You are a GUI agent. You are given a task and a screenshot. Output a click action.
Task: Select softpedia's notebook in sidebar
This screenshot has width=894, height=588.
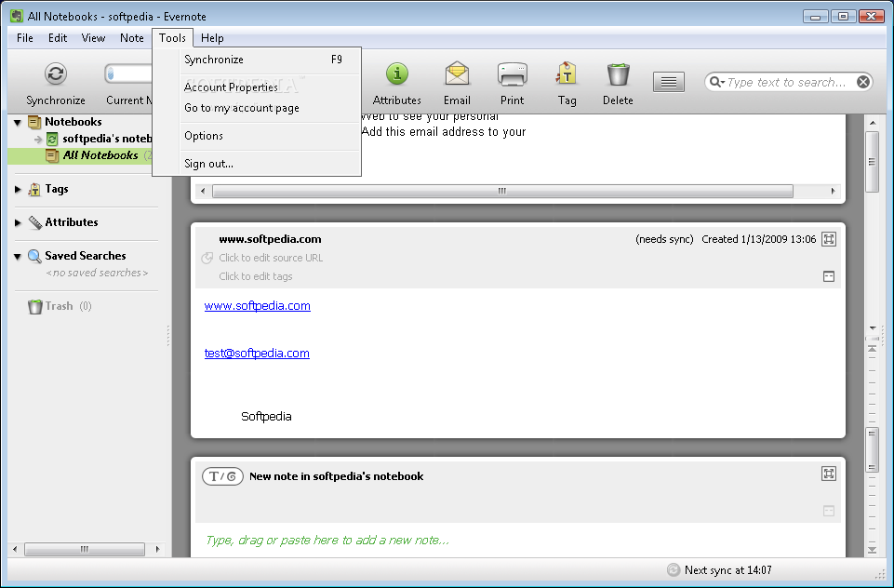pyautogui.click(x=106, y=139)
